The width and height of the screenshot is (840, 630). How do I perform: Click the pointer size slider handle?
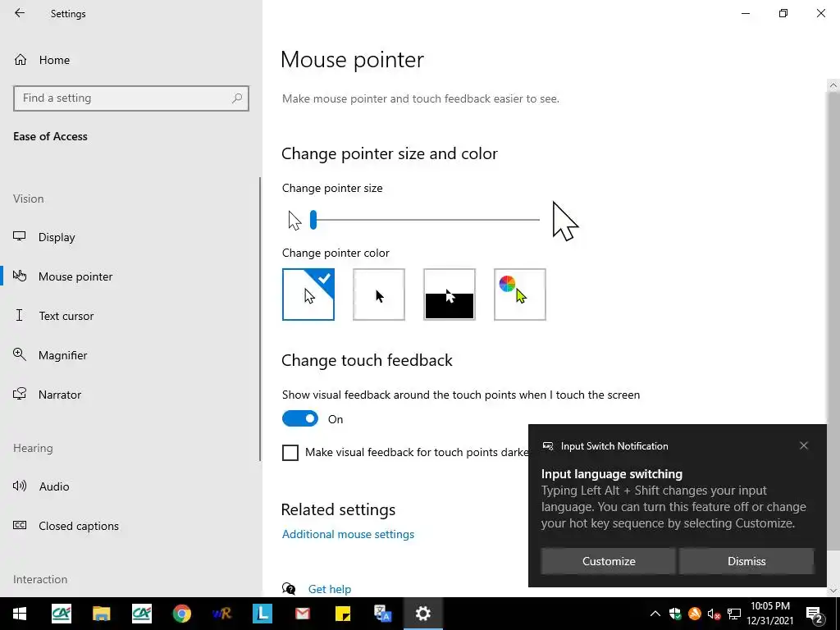[313, 220]
